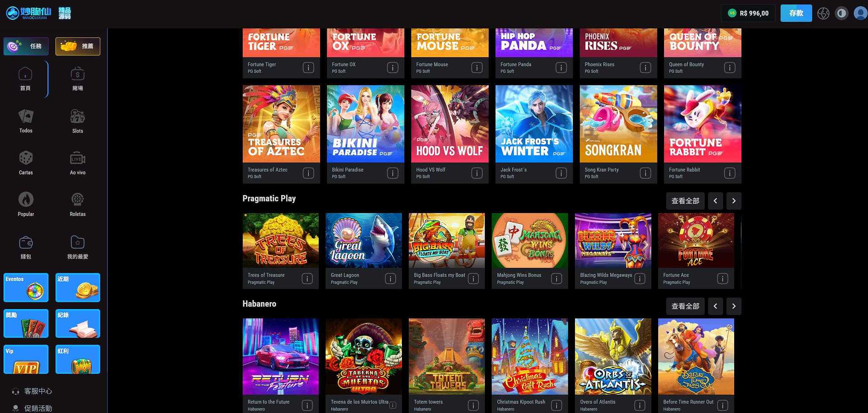The height and width of the screenshot is (413, 868).
Task: Select the Cartas dice icon
Action: point(26,158)
